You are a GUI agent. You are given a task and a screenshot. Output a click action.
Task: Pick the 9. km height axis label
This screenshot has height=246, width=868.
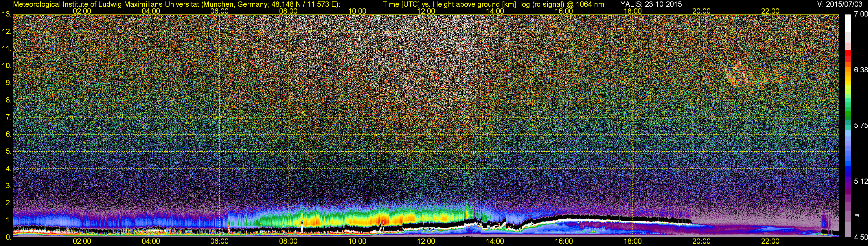point(8,83)
